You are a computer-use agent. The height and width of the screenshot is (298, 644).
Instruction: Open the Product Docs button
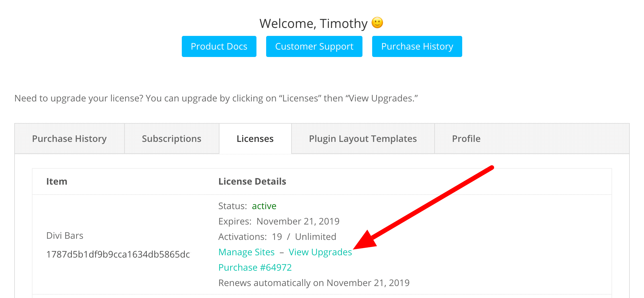click(x=219, y=46)
